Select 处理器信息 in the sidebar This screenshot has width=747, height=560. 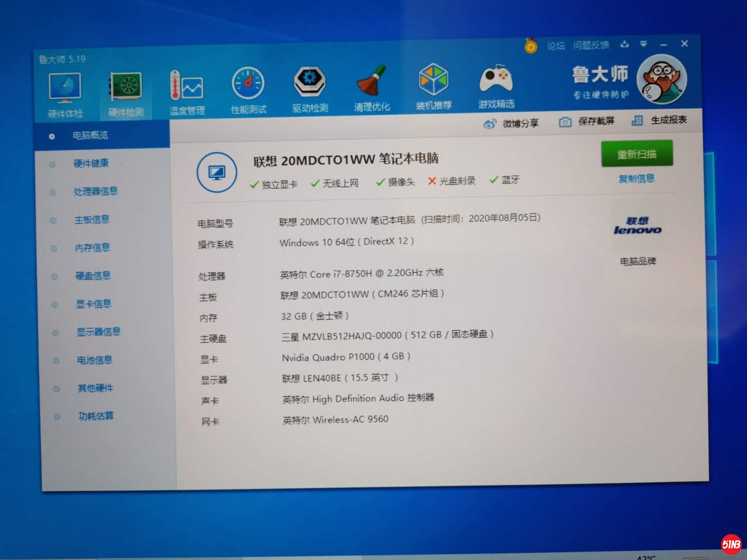coord(95,191)
